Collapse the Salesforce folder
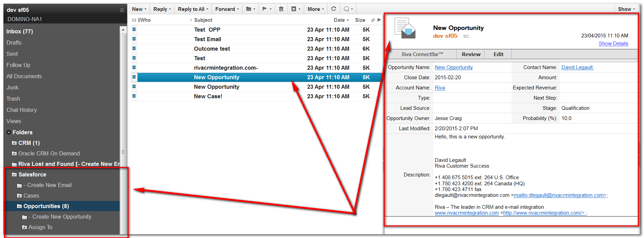644x238 pixels. pyautogui.click(x=14, y=175)
